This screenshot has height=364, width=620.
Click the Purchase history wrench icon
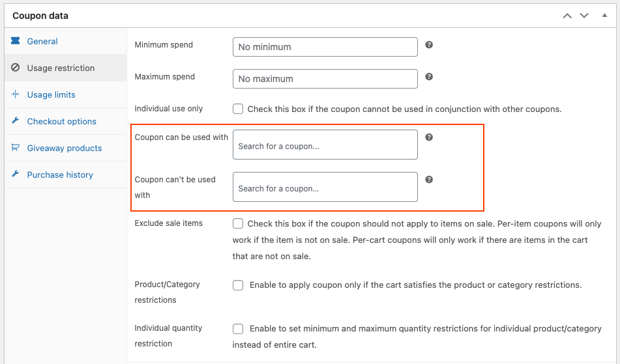(16, 174)
